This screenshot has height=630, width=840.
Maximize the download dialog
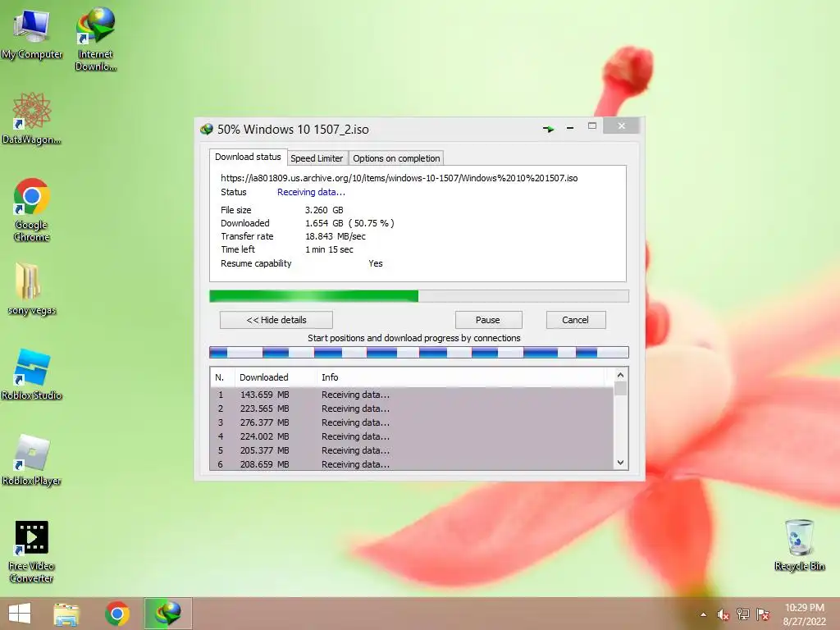click(592, 126)
